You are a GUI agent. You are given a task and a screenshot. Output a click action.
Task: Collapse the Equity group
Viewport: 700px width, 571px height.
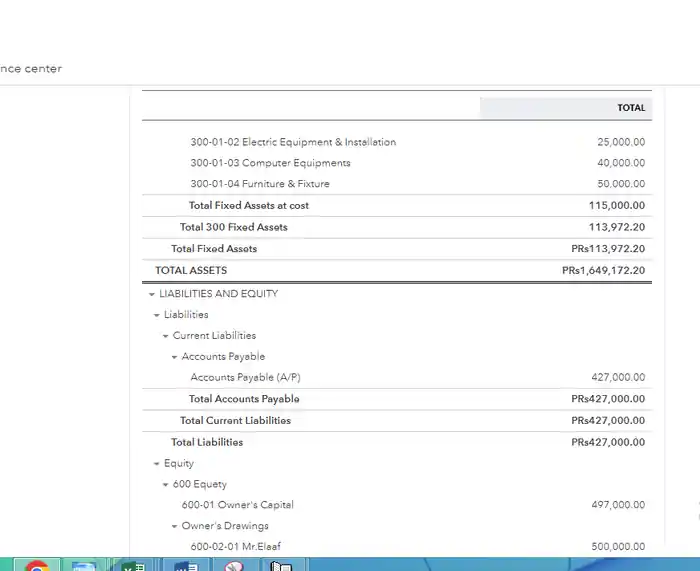[156, 464]
